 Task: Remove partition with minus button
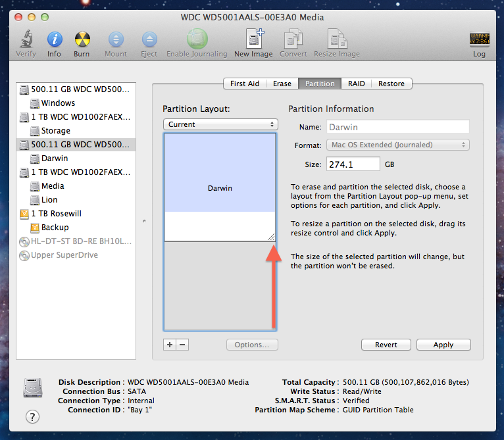[x=182, y=345]
